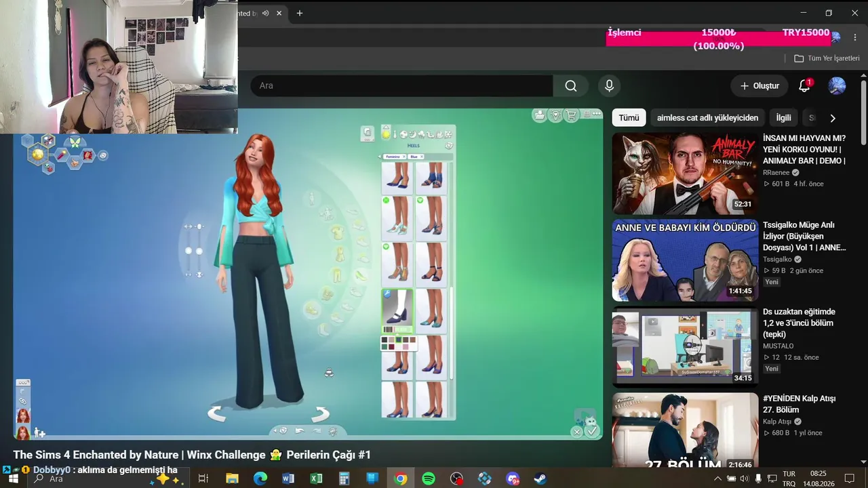Open the Bottoms (pants) clothing category icon

[337, 275]
